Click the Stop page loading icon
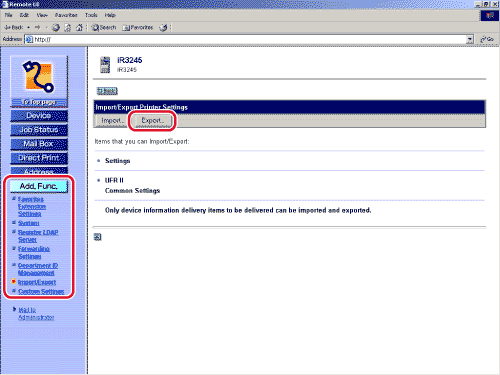This screenshot has height=375, width=500. point(56,28)
